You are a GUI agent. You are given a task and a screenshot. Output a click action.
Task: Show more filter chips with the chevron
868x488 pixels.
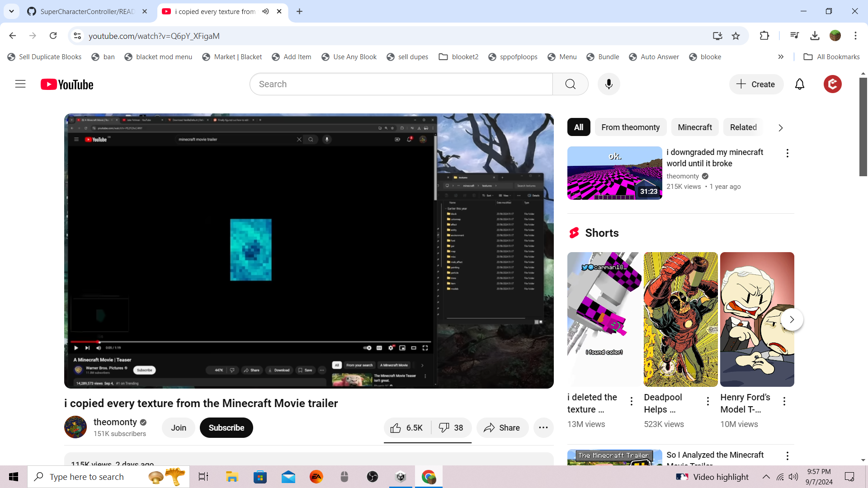coord(780,128)
